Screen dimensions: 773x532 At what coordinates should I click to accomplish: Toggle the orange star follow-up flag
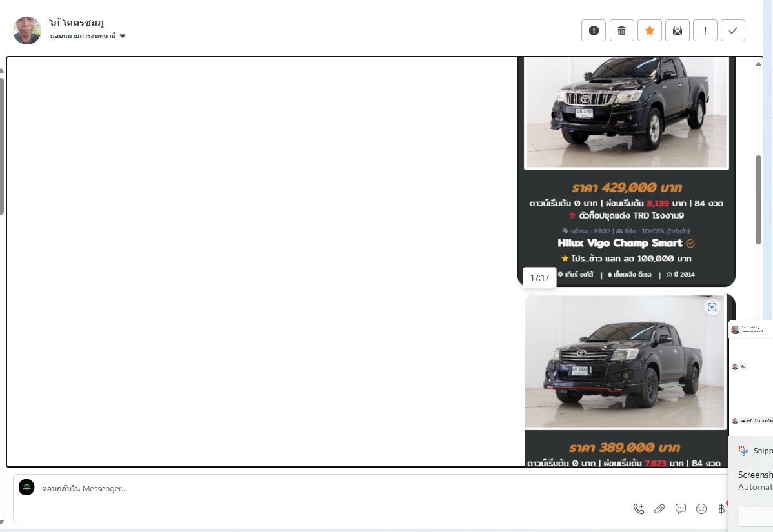coord(649,30)
